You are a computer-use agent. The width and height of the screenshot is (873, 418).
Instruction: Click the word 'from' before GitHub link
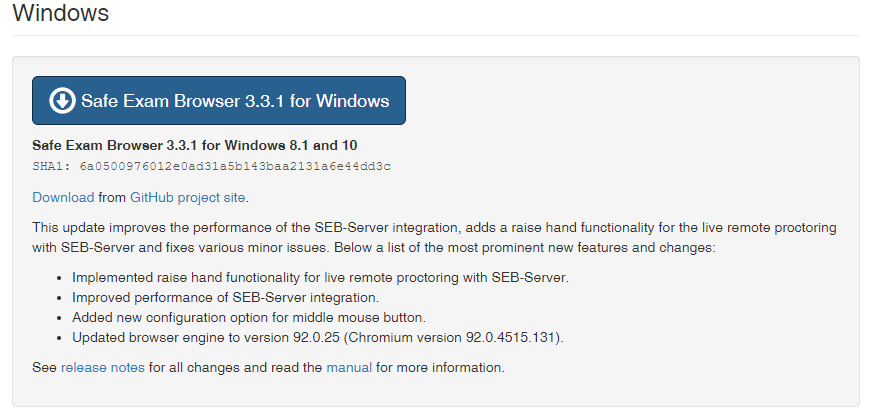pos(112,198)
